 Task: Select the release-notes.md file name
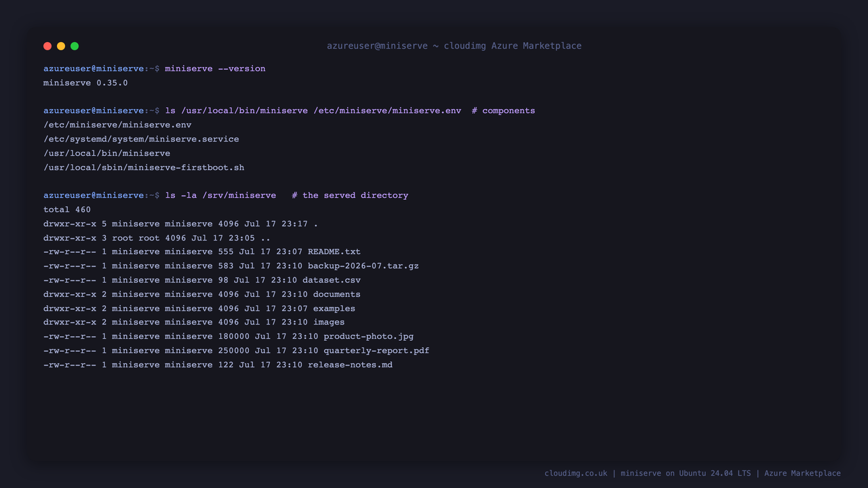click(x=350, y=365)
